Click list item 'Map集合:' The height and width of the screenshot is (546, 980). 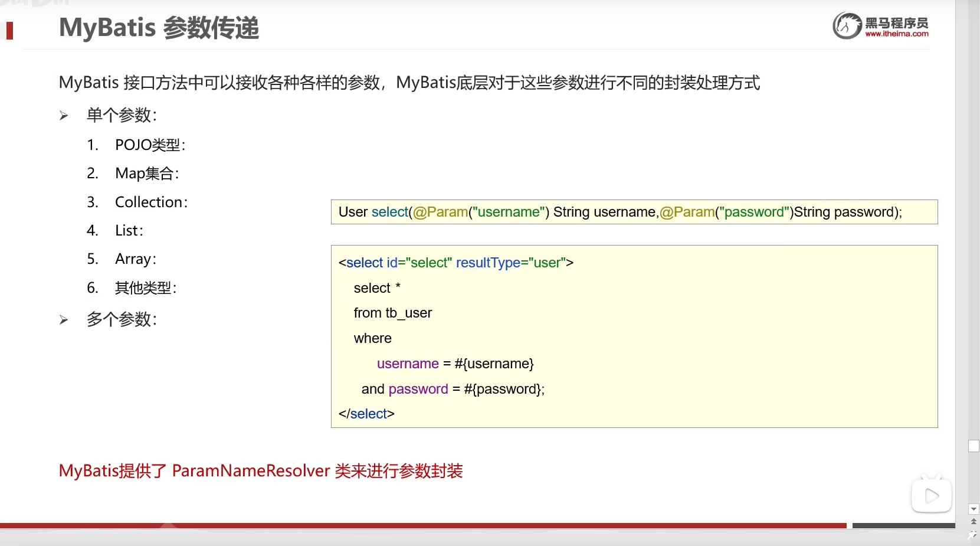tap(147, 174)
